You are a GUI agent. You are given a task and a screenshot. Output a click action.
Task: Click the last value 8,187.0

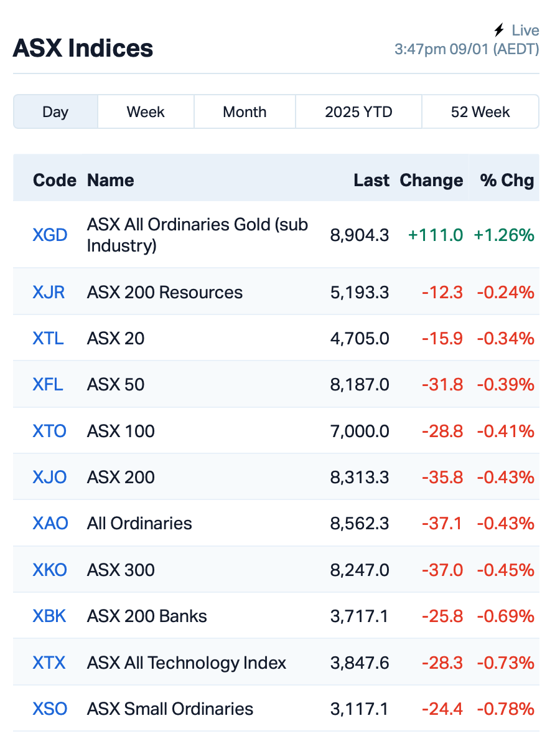[360, 384]
